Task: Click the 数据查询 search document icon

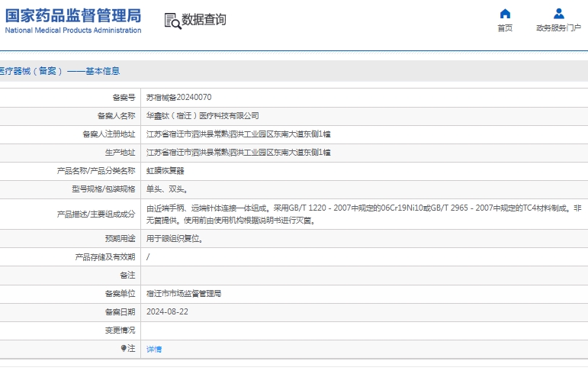Action: (x=172, y=21)
